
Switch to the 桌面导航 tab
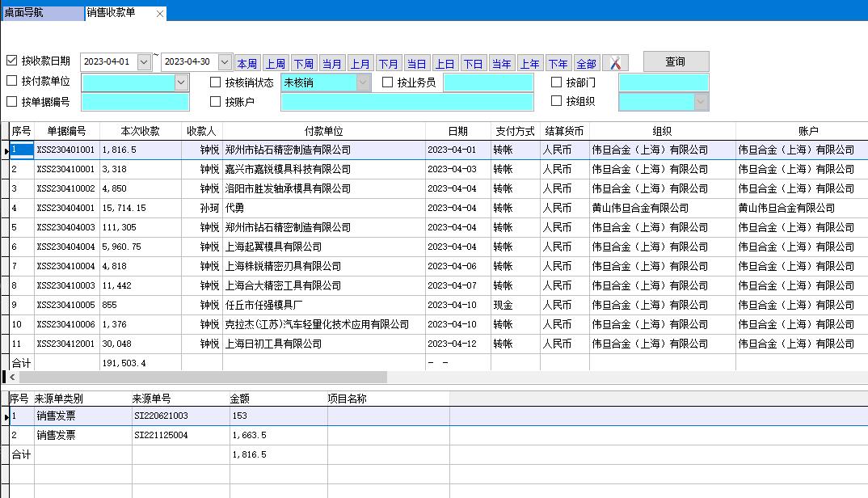pyautogui.click(x=36, y=13)
